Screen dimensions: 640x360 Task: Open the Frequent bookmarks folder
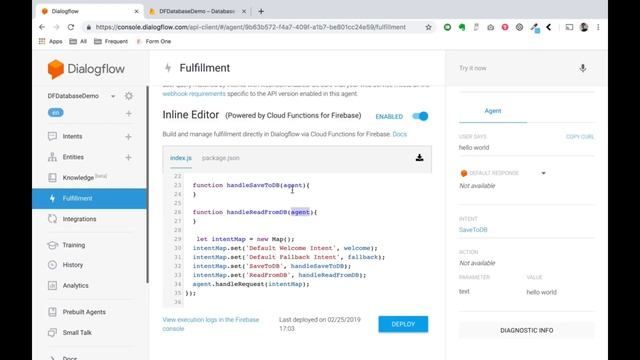[111, 41]
